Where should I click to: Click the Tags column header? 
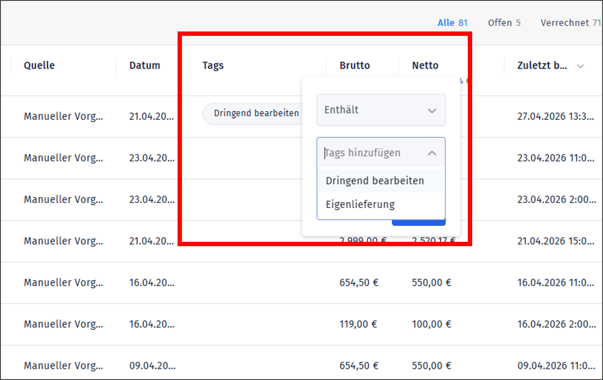213,65
